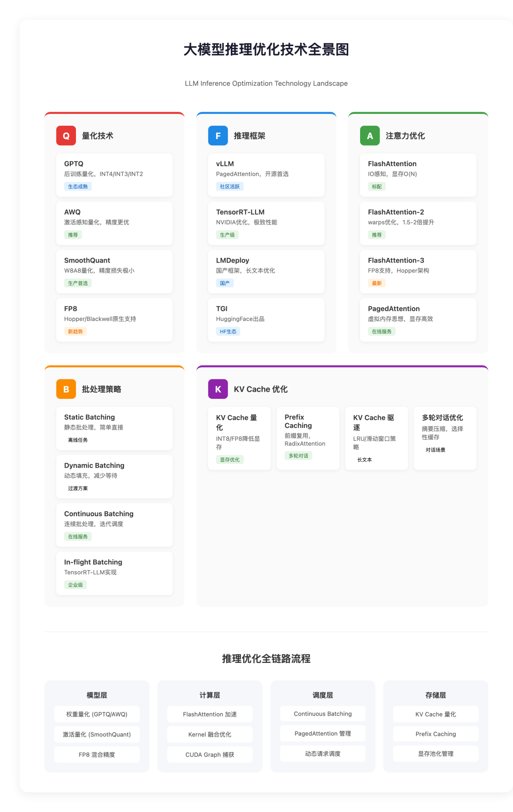Click the 过渡方案 tag under Dynamic Batching
The image size is (513, 812).
(78, 489)
